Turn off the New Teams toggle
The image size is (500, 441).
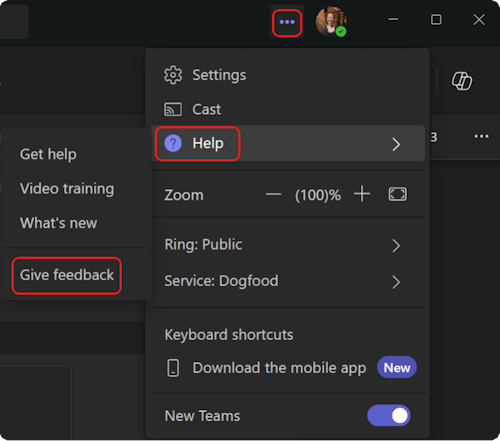[389, 416]
